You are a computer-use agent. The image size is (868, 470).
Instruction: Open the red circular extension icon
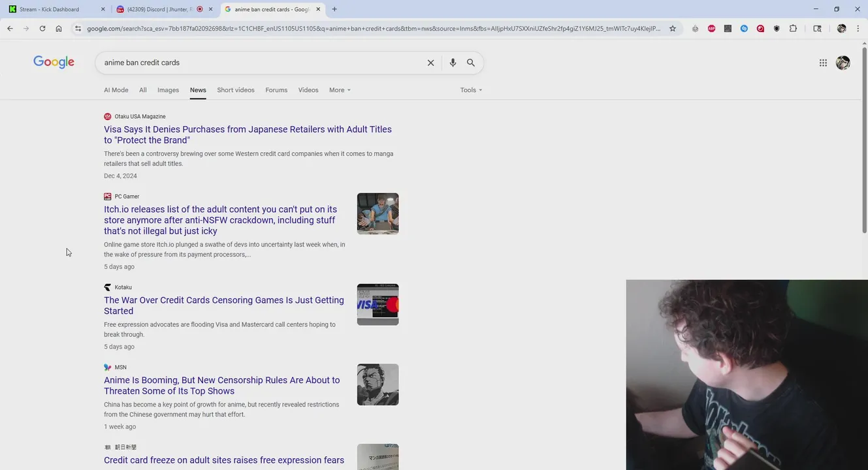760,29
